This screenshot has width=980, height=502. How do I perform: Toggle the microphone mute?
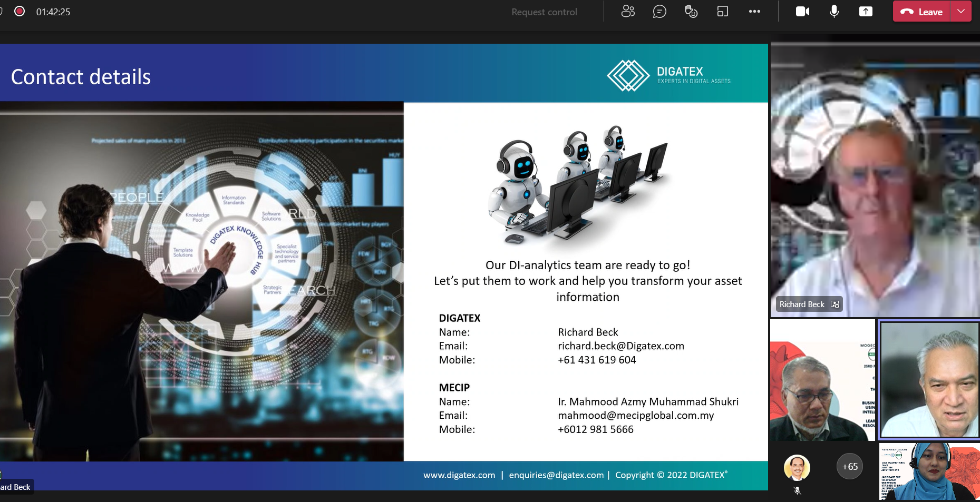click(x=834, y=11)
